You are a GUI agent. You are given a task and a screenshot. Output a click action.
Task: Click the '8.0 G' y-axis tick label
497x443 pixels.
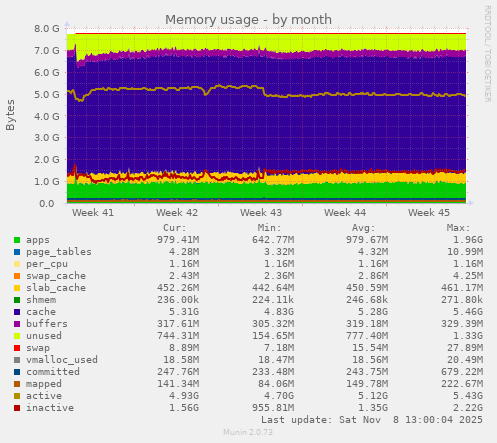point(47,29)
